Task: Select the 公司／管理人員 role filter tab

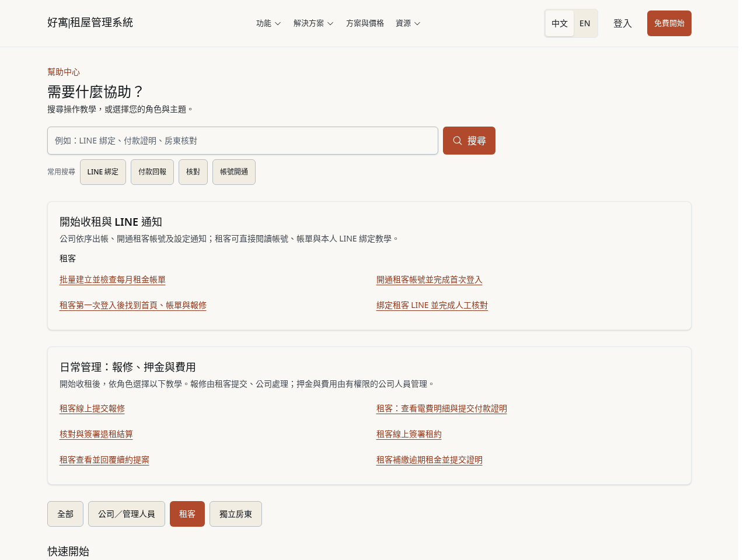Action: (127, 514)
